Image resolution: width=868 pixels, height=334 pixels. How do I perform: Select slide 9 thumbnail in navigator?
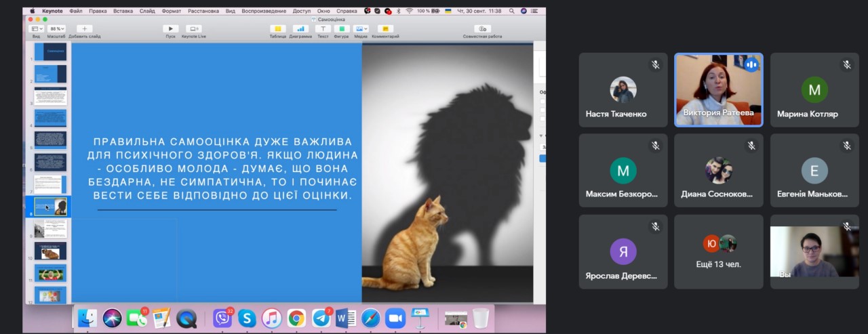pyautogui.click(x=51, y=229)
